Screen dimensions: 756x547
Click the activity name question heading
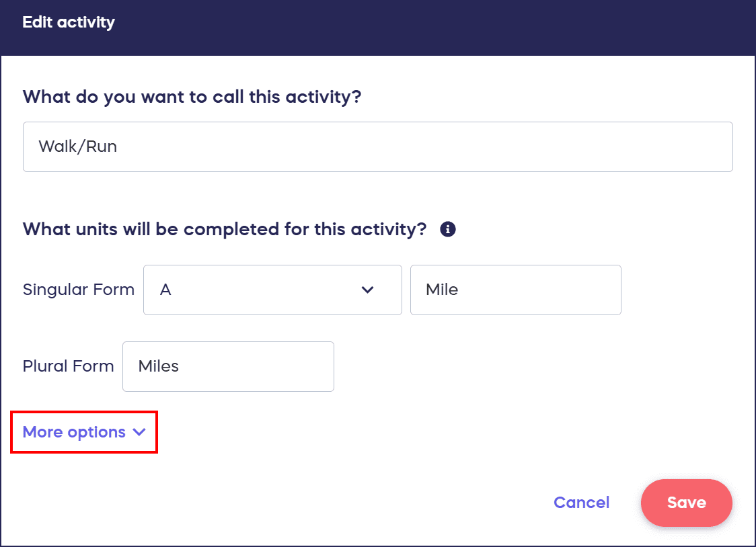(192, 97)
